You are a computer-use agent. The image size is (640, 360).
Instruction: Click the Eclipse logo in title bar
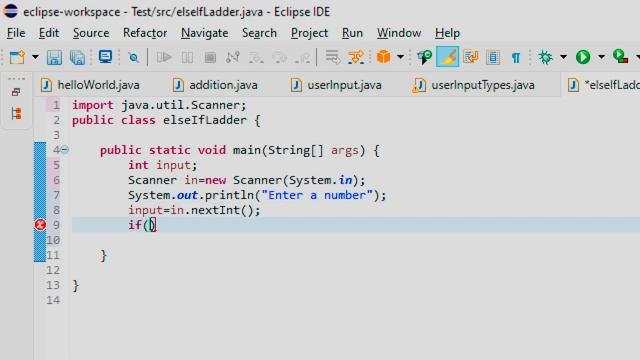(10, 11)
